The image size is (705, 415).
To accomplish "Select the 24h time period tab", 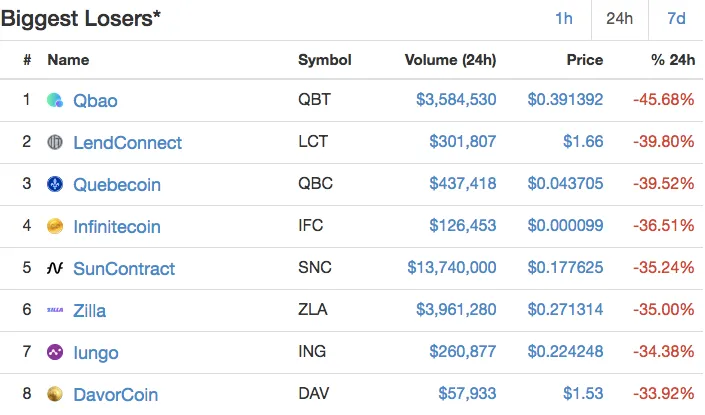I will click(620, 18).
